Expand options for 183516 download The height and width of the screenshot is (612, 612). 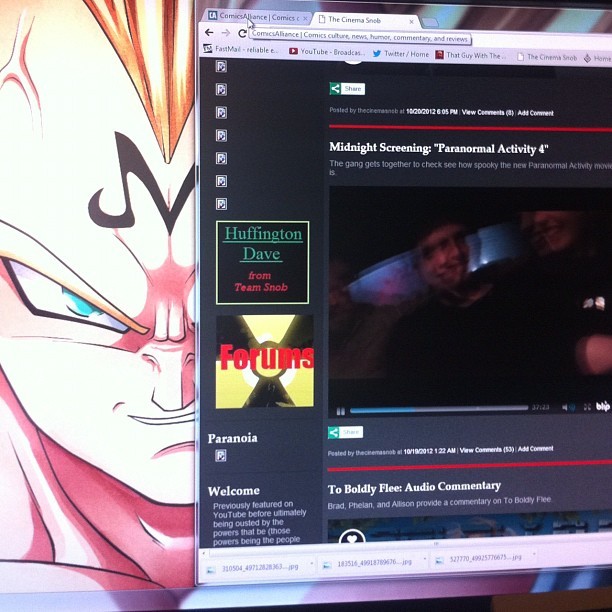click(x=424, y=559)
